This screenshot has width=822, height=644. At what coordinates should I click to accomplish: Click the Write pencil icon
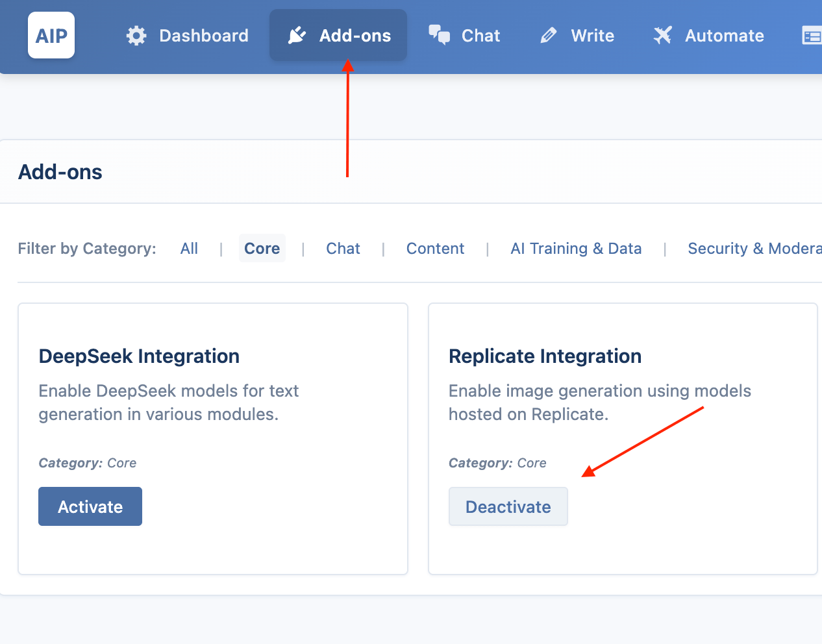(x=549, y=36)
